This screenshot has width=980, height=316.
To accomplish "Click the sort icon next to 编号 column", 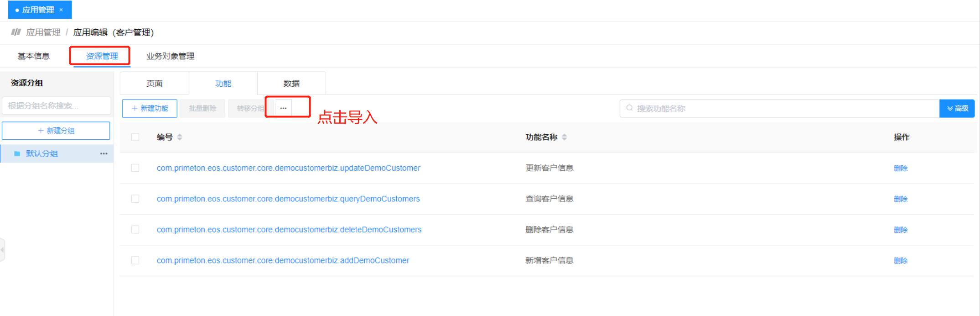I will (180, 137).
